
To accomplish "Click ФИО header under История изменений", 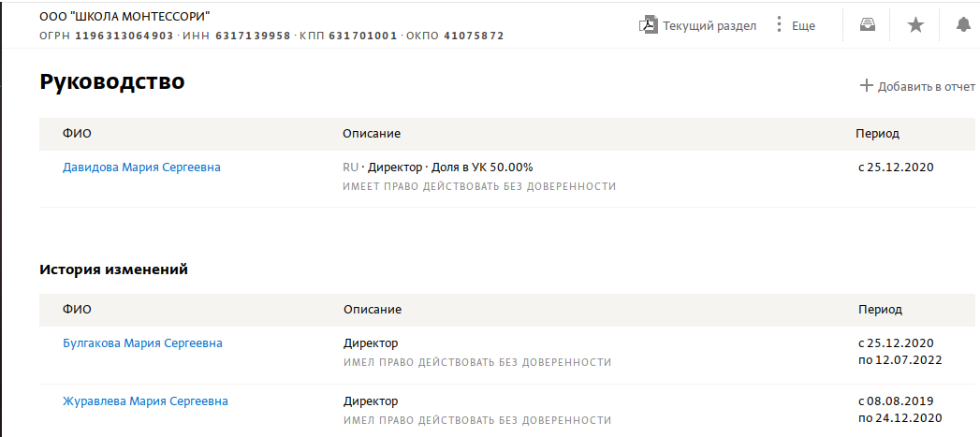I will tap(76, 310).
